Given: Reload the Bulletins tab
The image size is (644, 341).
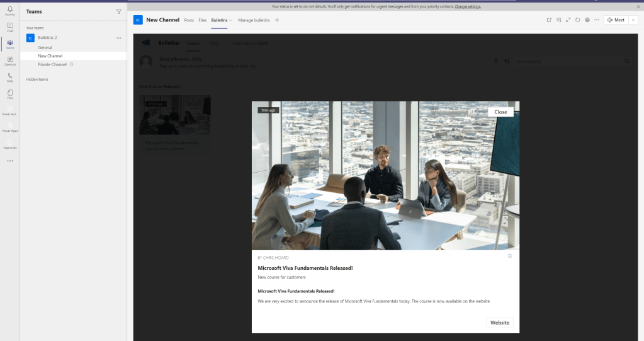Looking at the screenshot, I should 577,20.
